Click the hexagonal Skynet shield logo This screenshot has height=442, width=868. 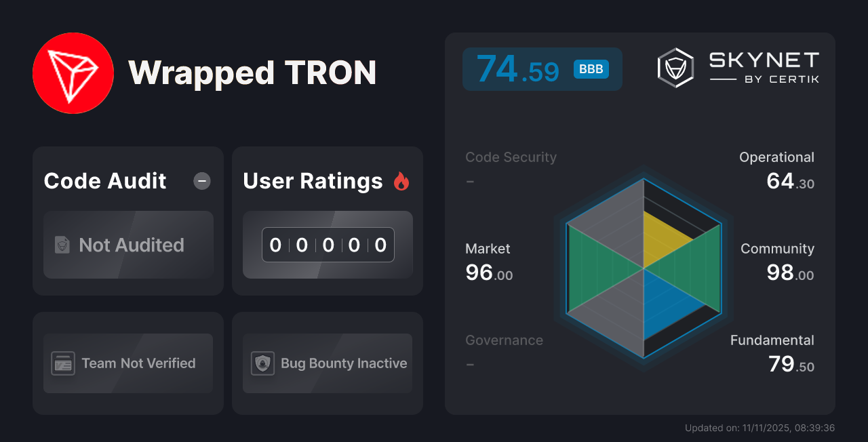point(675,66)
